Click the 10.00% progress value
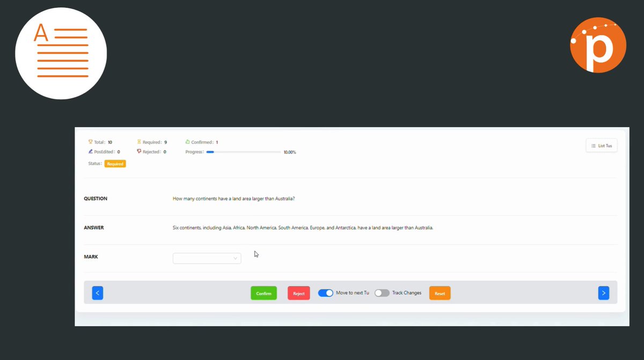 (x=290, y=152)
